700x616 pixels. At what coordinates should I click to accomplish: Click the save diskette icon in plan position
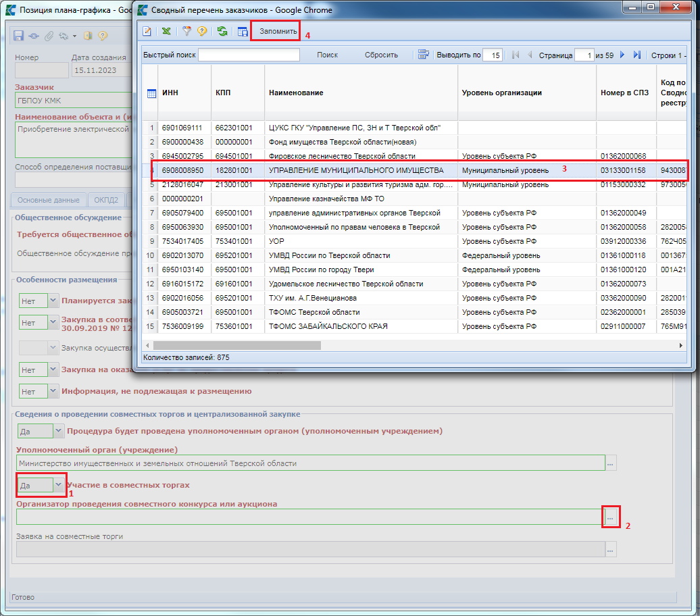coord(19,36)
